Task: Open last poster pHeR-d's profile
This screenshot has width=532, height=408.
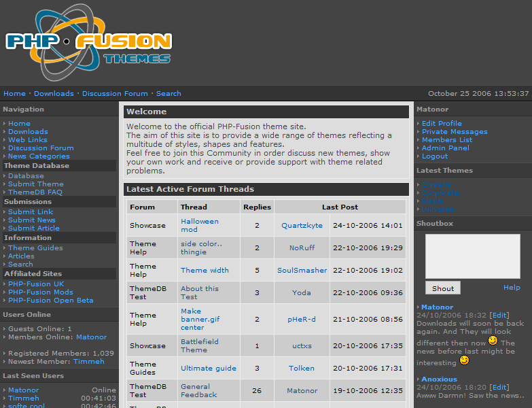Action: click(302, 320)
